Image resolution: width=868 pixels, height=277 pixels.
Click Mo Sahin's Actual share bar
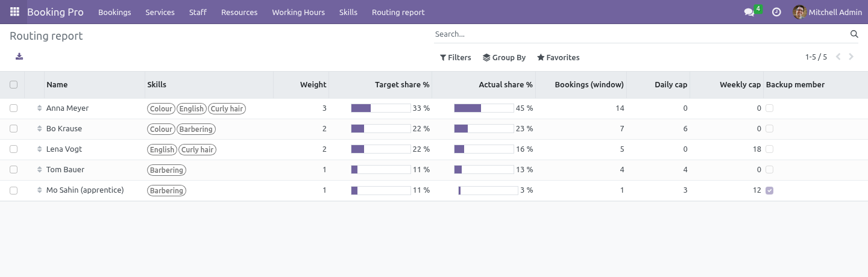(488, 190)
